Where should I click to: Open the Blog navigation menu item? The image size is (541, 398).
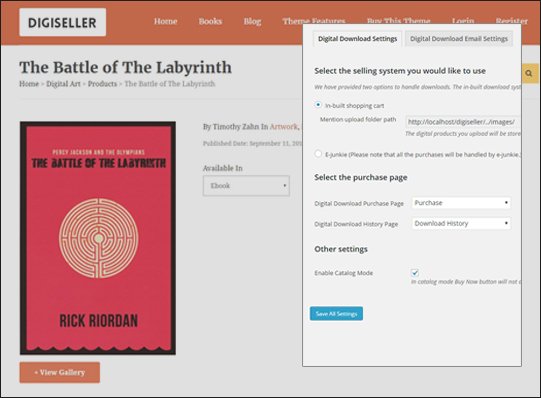click(x=252, y=21)
